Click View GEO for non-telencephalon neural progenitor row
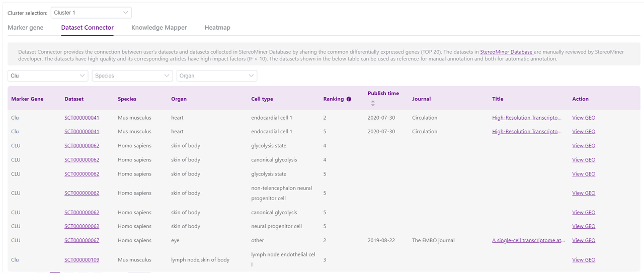The height and width of the screenshot is (278, 644). click(x=584, y=193)
